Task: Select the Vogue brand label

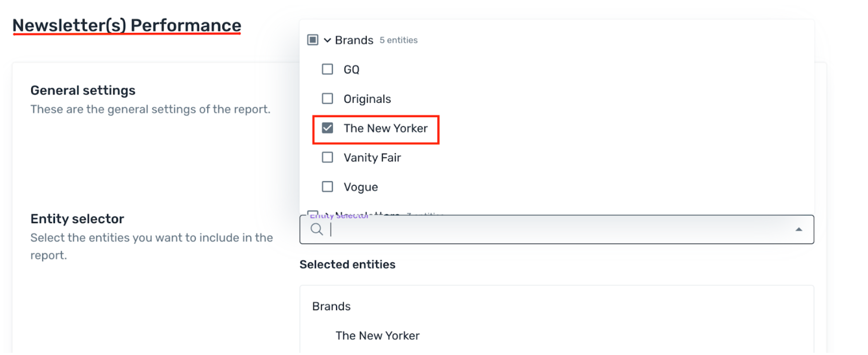Action: click(x=361, y=187)
